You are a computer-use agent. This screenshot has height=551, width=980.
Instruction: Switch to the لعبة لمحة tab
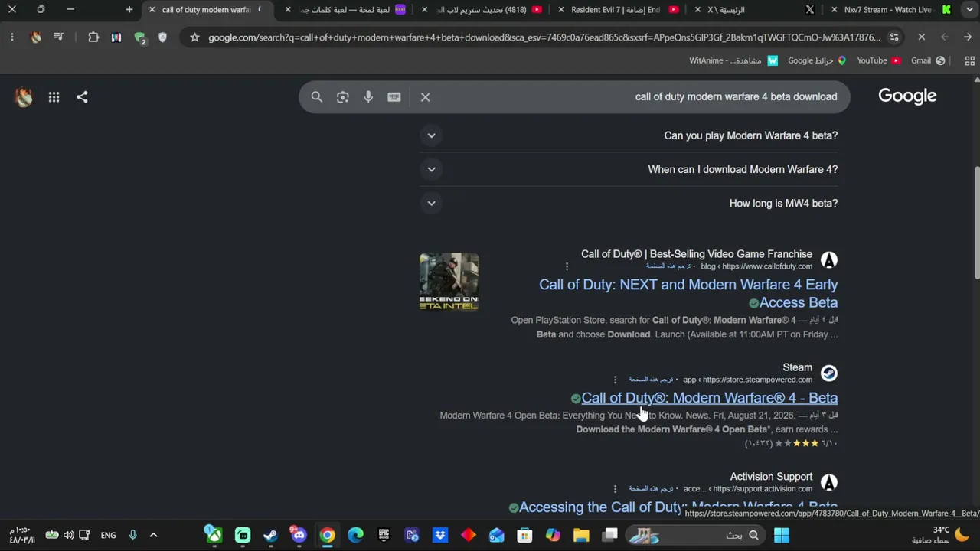pos(346,10)
